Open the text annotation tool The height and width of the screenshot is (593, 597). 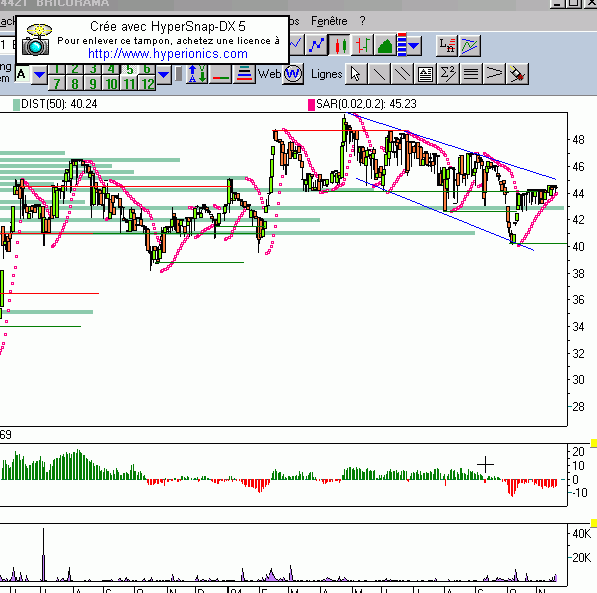(425, 74)
